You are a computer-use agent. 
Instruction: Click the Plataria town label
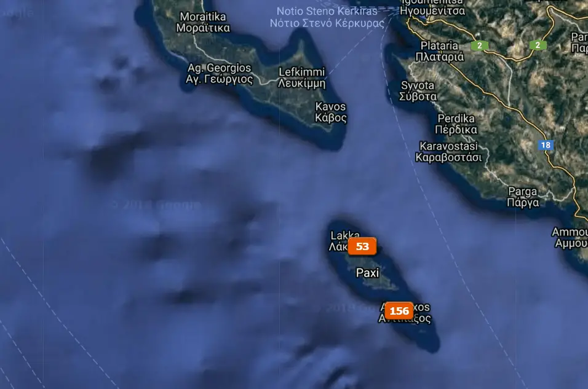(440, 51)
